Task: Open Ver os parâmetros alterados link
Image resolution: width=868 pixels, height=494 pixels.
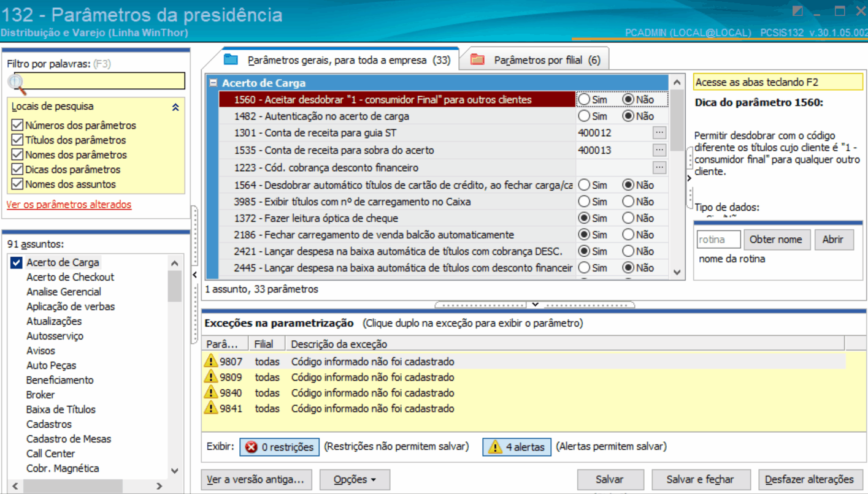Action: (69, 205)
